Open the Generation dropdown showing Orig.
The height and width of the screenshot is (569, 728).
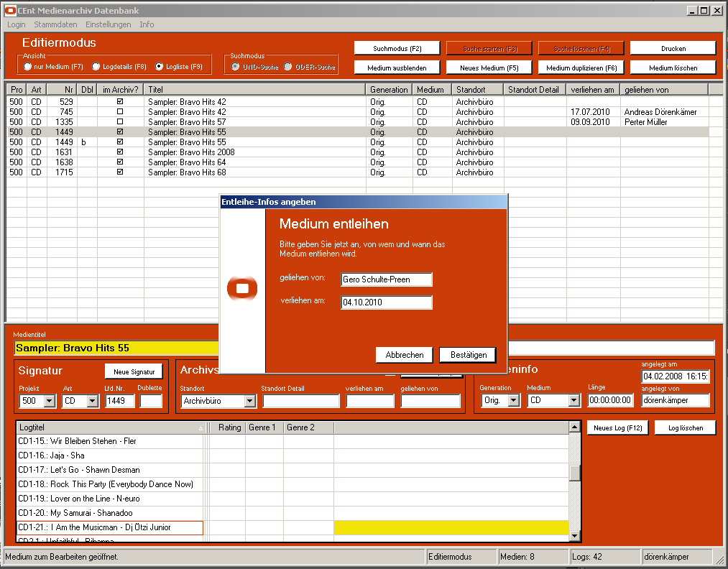[513, 401]
